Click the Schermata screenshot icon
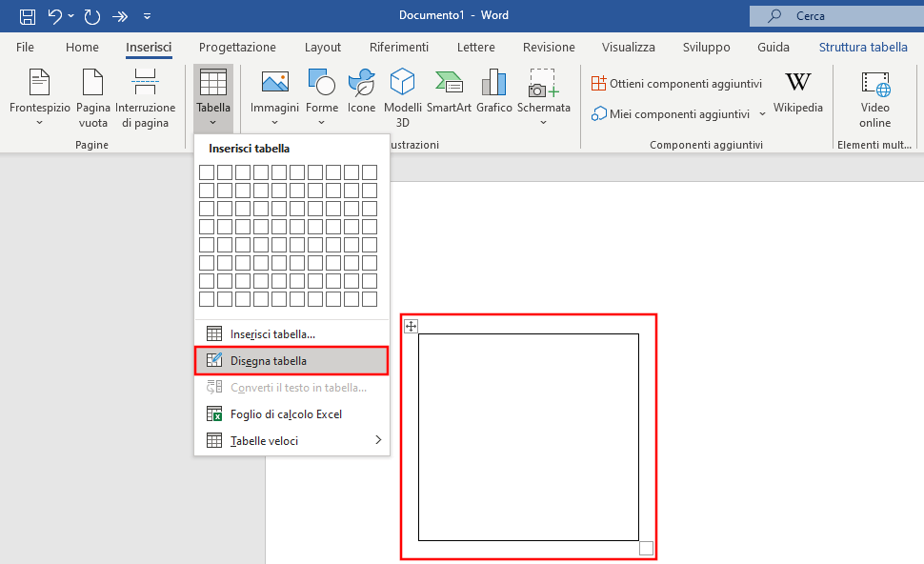Viewport: 924px width, 564px height. pyautogui.click(x=543, y=83)
